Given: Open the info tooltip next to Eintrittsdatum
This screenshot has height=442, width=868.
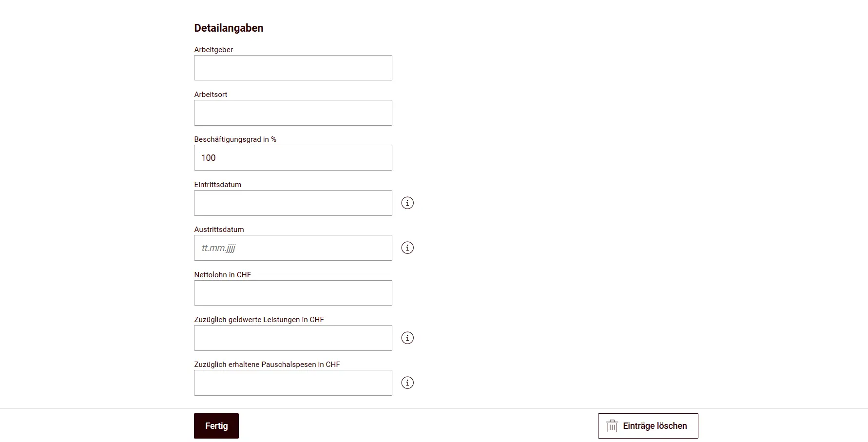Looking at the screenshot, I should pyautogui.click(x=407, y=203).
